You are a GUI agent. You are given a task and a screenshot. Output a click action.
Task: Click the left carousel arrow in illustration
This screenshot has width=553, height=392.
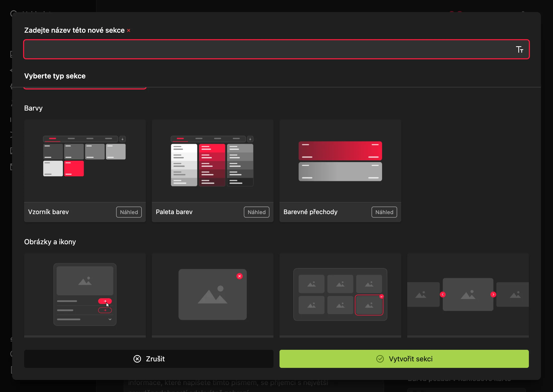(443, 295)
